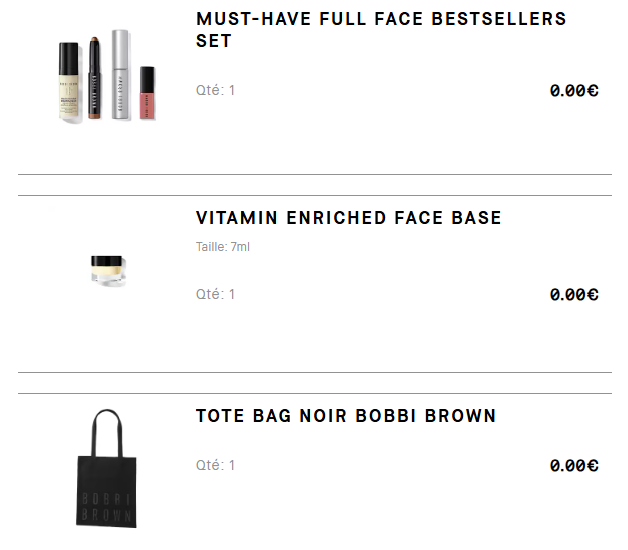
Task: Click the pink lip gloss in set image
Action: click(x=147, y=93)
